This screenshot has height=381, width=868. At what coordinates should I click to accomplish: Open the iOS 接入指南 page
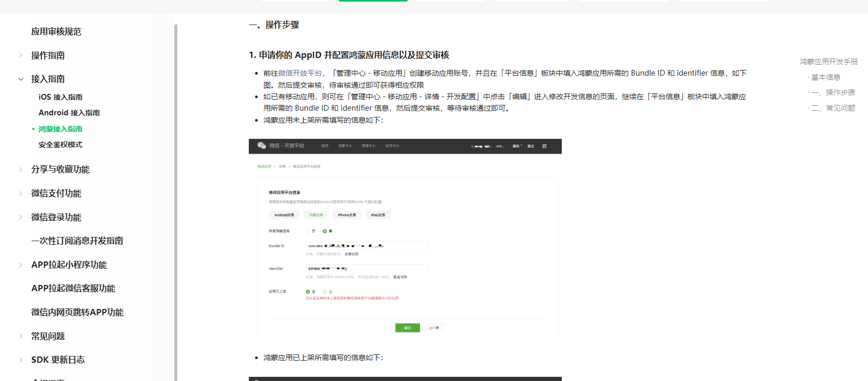61,97
